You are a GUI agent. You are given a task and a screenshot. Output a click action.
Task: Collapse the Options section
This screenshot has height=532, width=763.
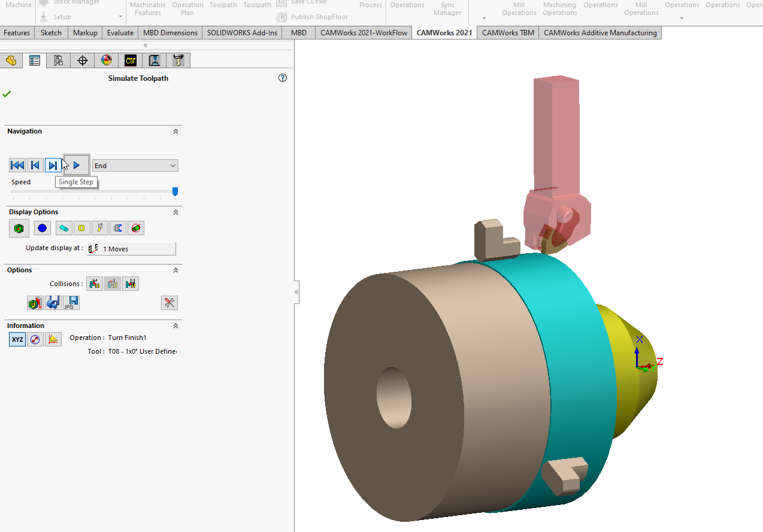(175, 270)
